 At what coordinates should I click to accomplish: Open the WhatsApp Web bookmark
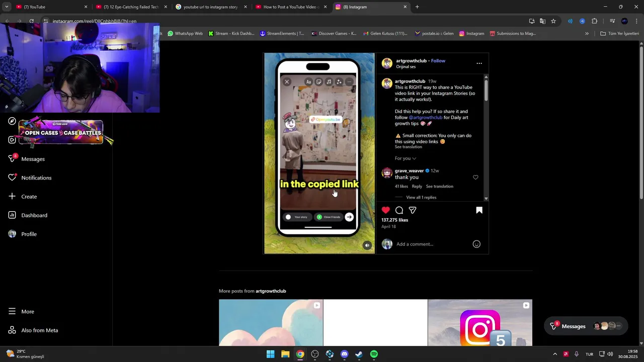[185, 34]
